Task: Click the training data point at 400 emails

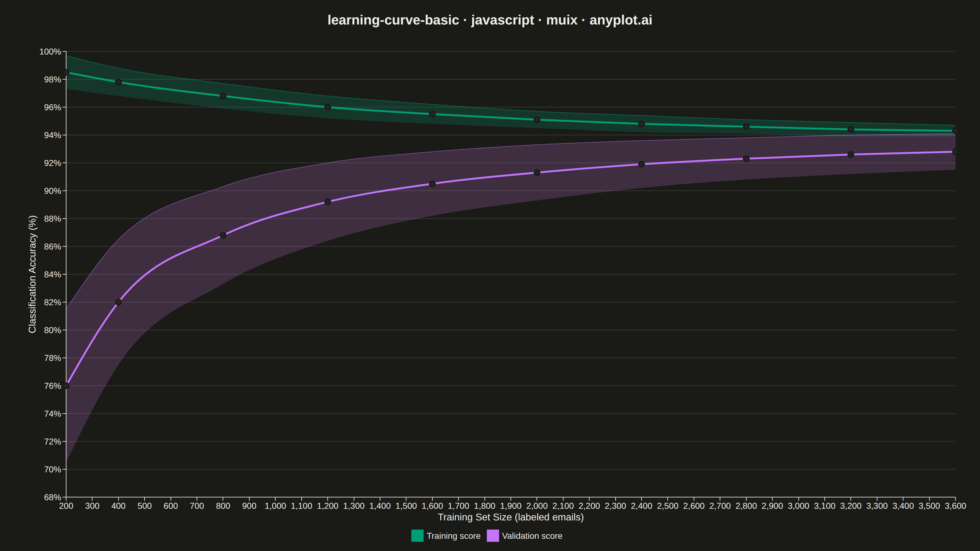Action: [118, 82]
